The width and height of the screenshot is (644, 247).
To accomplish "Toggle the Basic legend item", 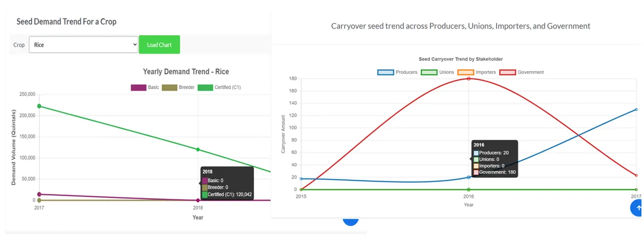I will [x=145, y=87].
